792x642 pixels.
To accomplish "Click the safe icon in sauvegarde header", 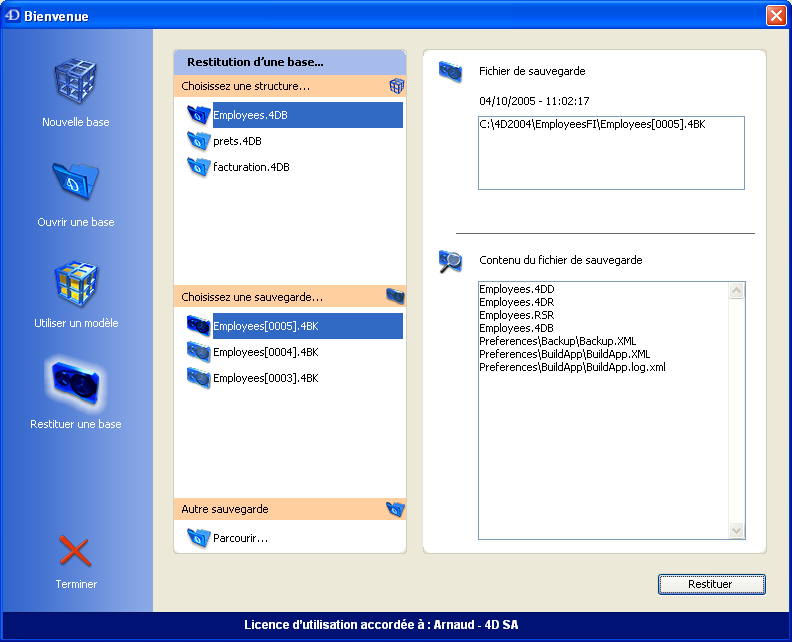I will point(395,297).
